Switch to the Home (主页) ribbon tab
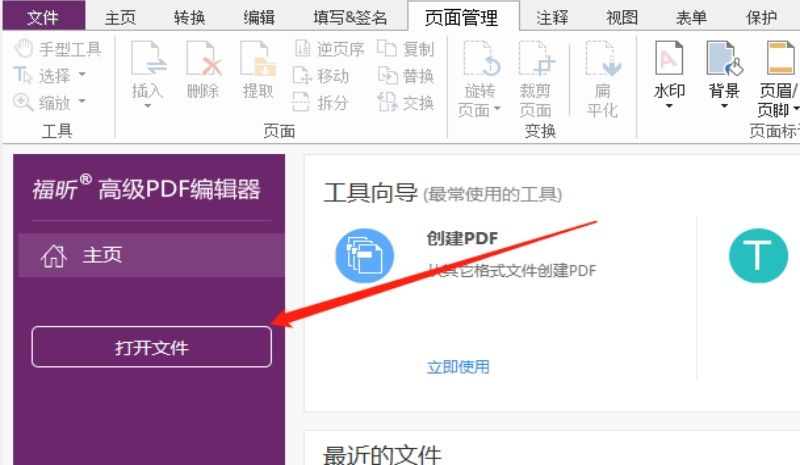Viewport: 800px width, 465px height. pos(120,18)
